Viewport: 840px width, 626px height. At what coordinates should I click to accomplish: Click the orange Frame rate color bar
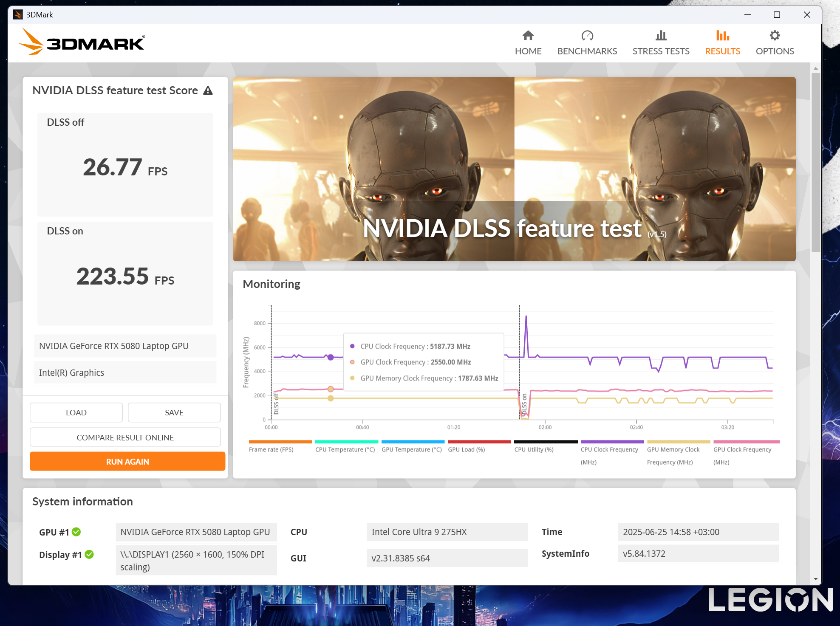[280, 442]
